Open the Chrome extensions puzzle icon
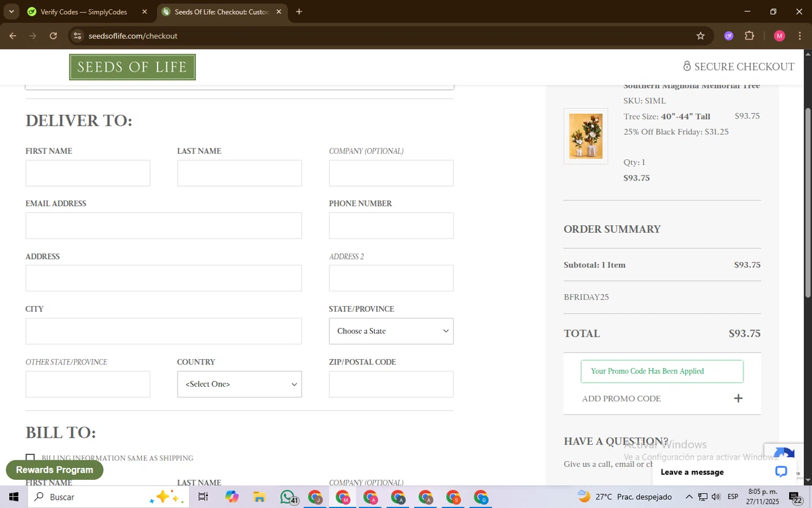This screenshot has width=812, height=508. (750, 36)
